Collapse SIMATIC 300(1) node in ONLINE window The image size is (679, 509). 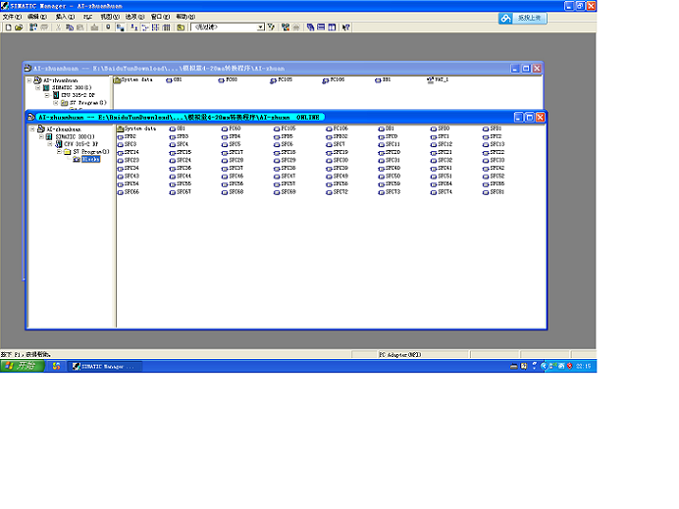pyautogui.click(x=42, y=136)
